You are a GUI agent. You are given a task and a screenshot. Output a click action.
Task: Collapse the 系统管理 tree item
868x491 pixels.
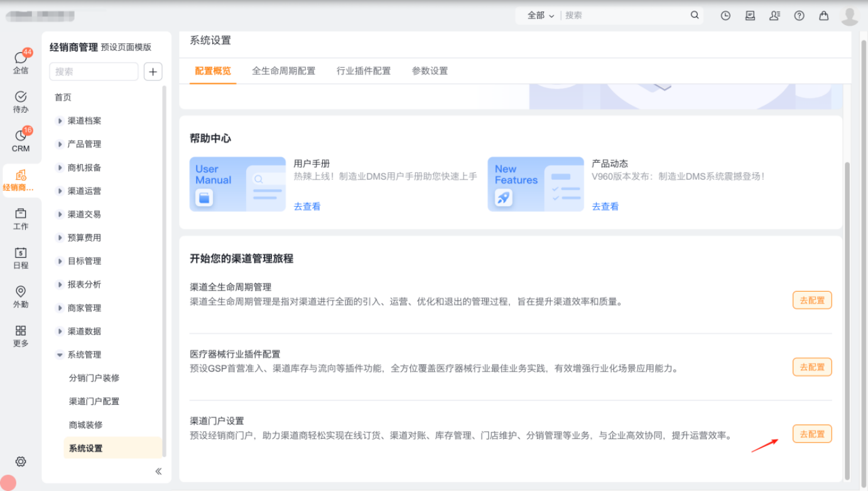pyautogui.click(x=60, y=355)
